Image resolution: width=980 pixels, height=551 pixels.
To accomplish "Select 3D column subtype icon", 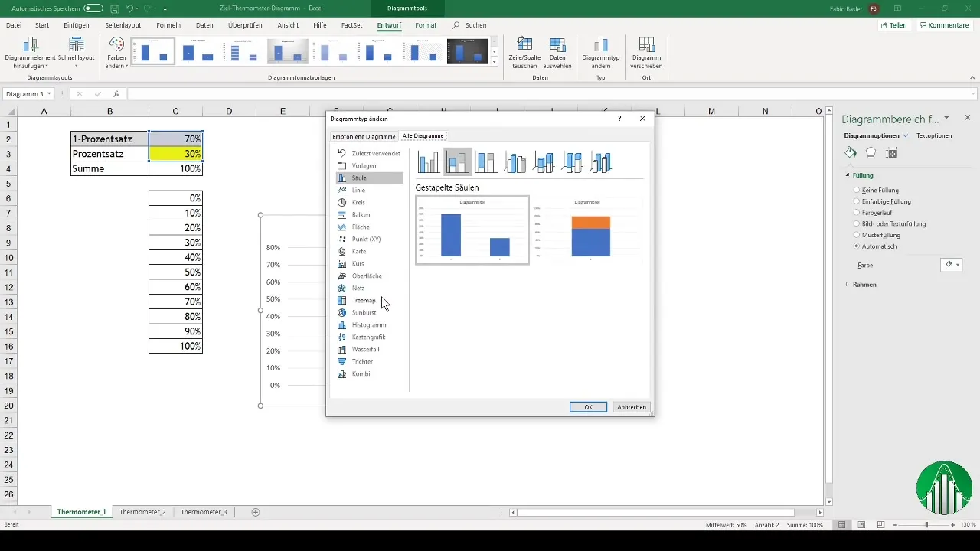I will (x=602, y=162).
